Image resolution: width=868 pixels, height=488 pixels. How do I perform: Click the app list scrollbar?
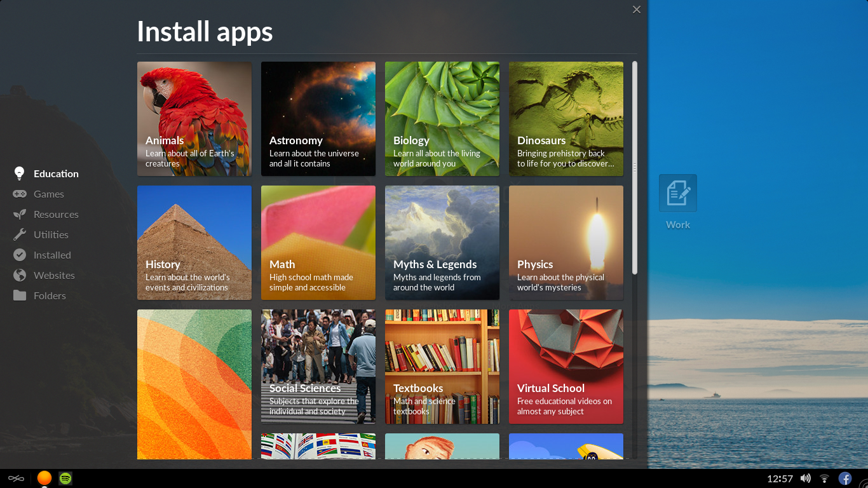tap(635, 168)
